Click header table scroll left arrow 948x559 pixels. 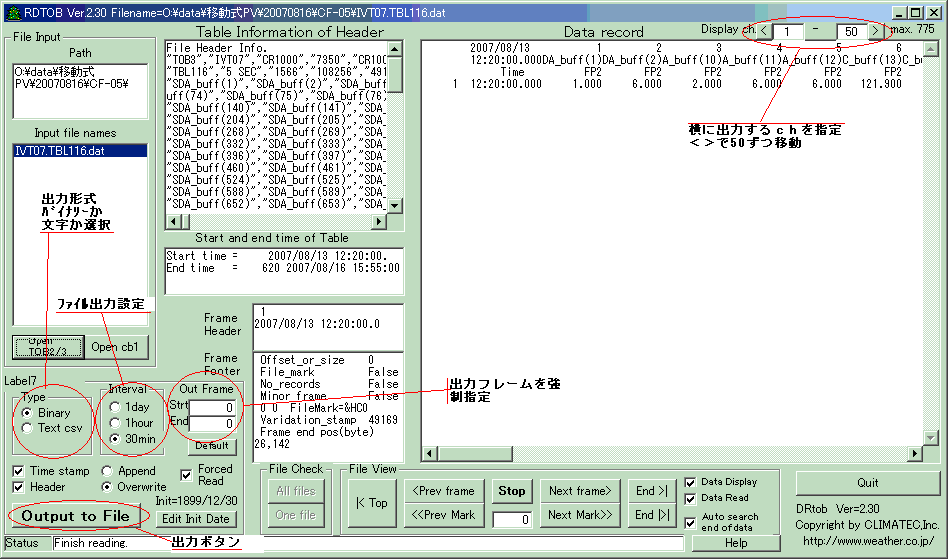(174, 221)
